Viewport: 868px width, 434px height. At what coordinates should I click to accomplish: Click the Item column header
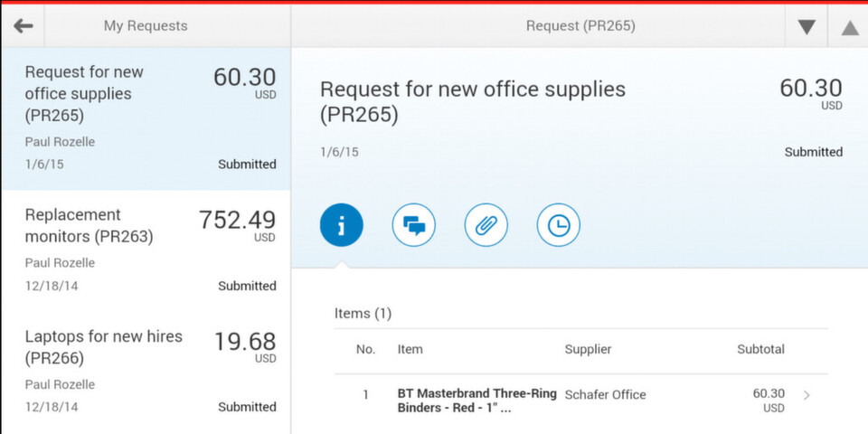[410, 349]
